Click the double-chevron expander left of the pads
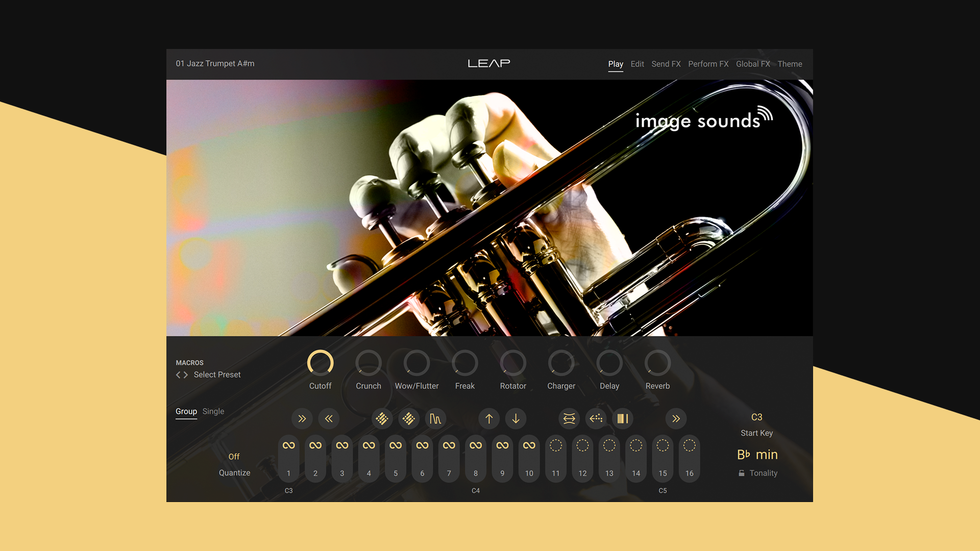Viewport: 980px width, 551px height. (x=302, y=418)
